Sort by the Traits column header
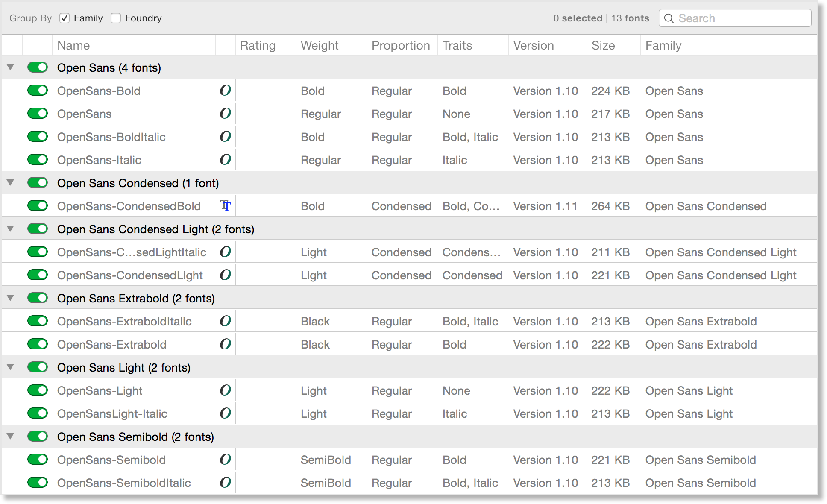 pyautogui.click(x=473, y=45)
